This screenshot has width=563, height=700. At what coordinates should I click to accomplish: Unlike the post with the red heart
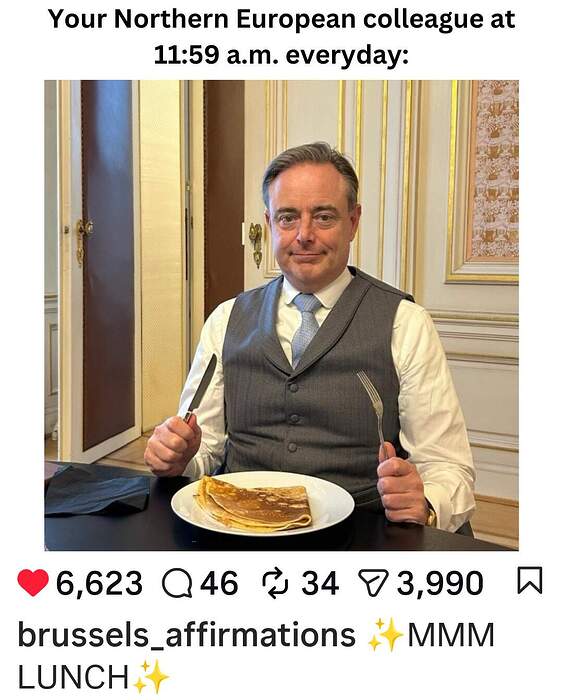[x=33, y=583]
